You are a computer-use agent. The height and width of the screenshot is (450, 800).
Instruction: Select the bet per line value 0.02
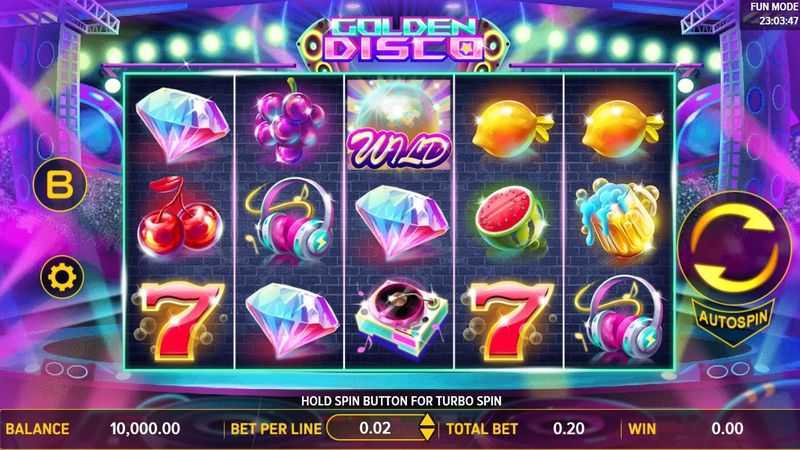coord(375,428)
